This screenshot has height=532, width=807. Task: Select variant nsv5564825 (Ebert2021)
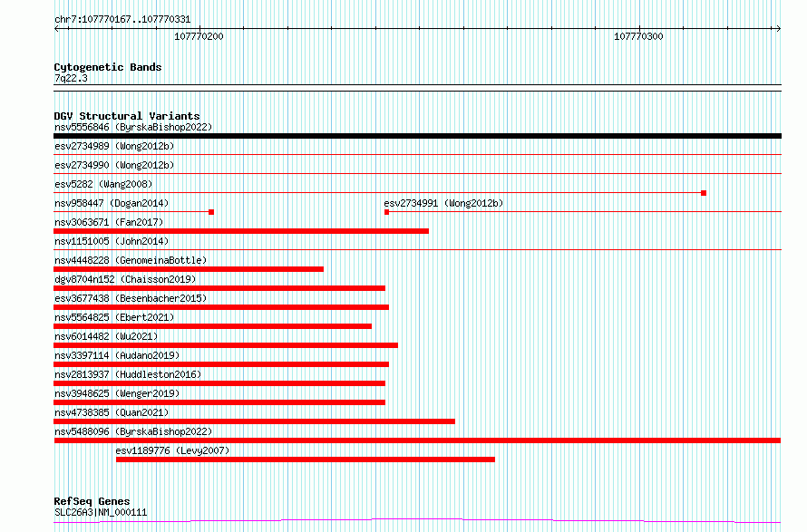[114, 317]
